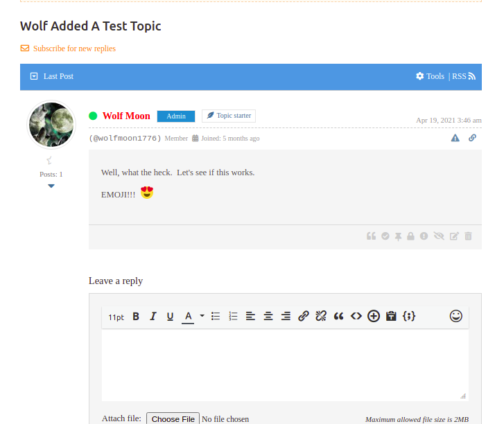Open the source code angle-brackets tool
The width and height of the screenshot is (504, 424).
coord(356,317)
